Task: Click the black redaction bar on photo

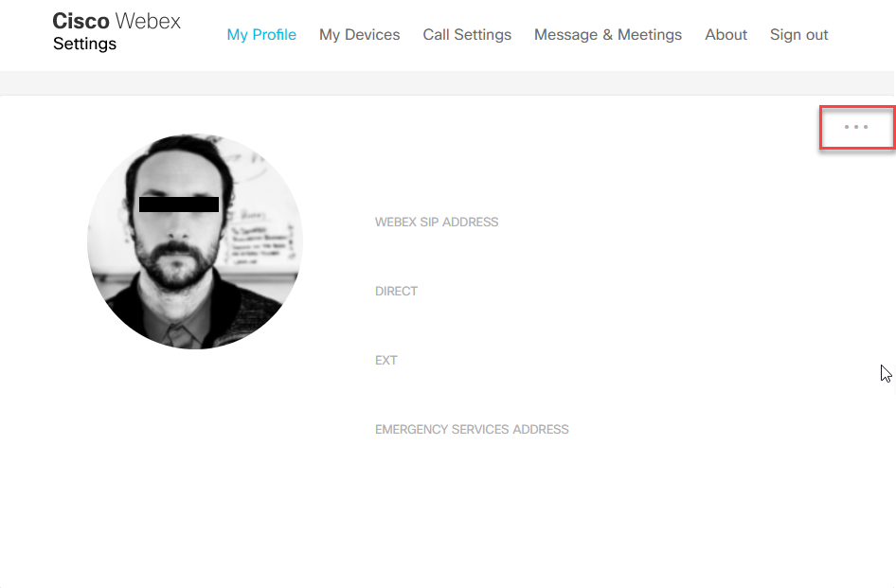Action: click(179, 205)
